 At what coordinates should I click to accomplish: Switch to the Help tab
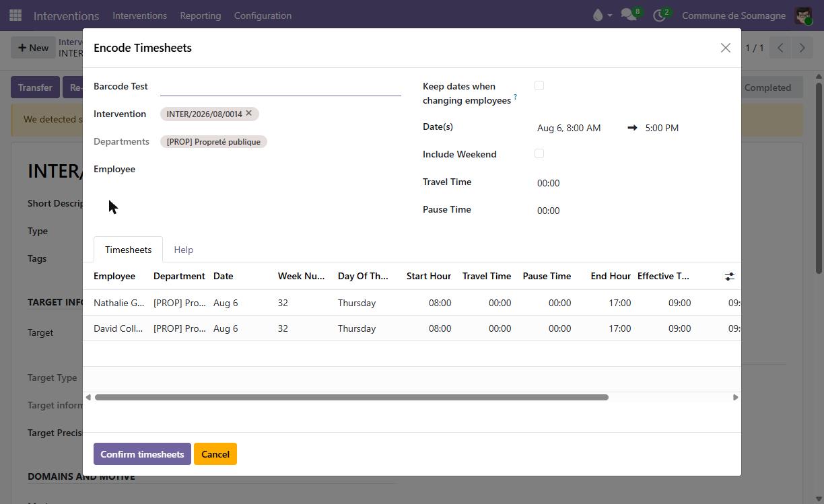183,250
